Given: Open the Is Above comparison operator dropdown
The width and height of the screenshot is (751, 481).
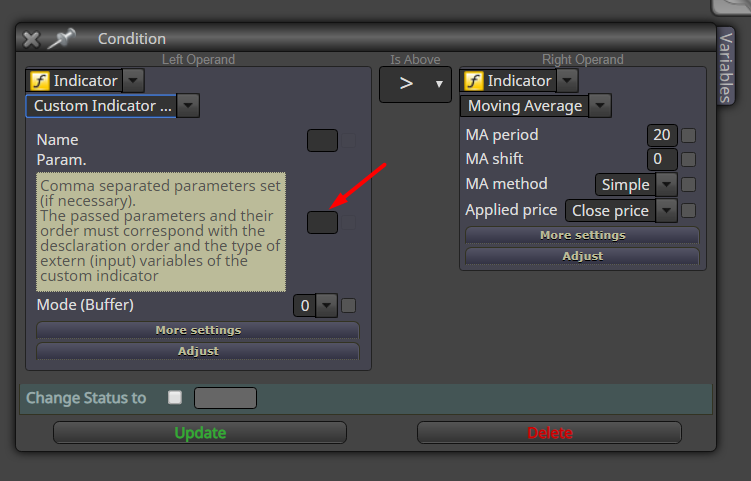Looking at the screenshot, I should click(415, 84).
